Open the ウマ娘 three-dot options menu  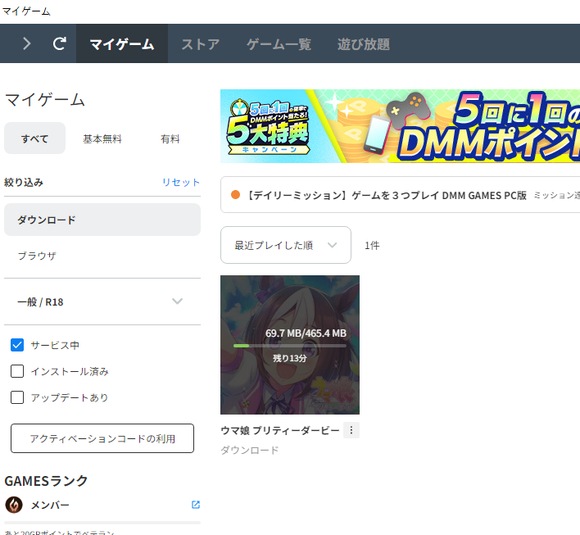[x=351, y=430]
